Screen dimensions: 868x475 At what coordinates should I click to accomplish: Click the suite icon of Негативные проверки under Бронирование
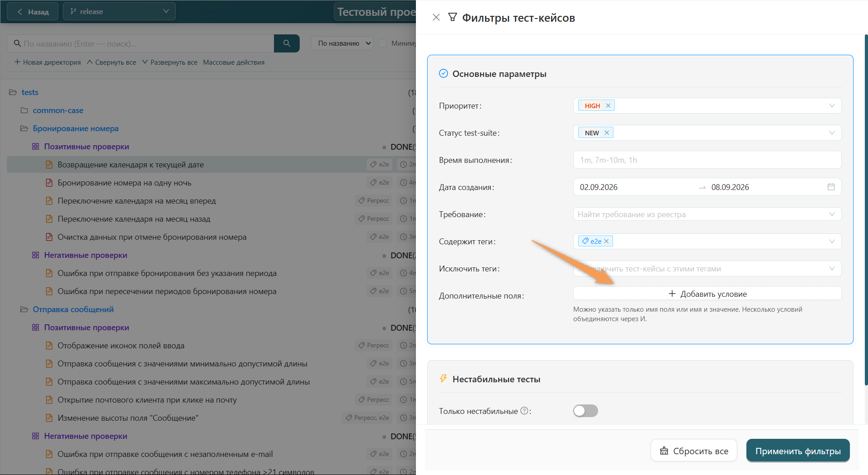[x=36, y=255]
